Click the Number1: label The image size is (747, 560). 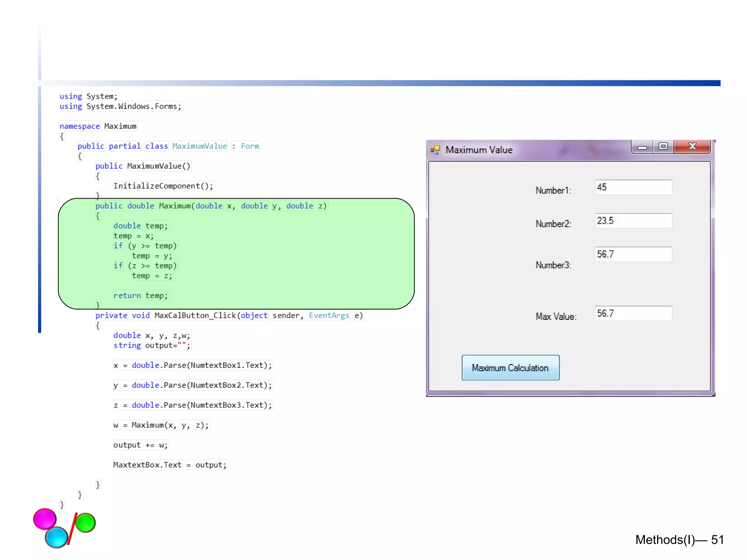click(553, 190)
